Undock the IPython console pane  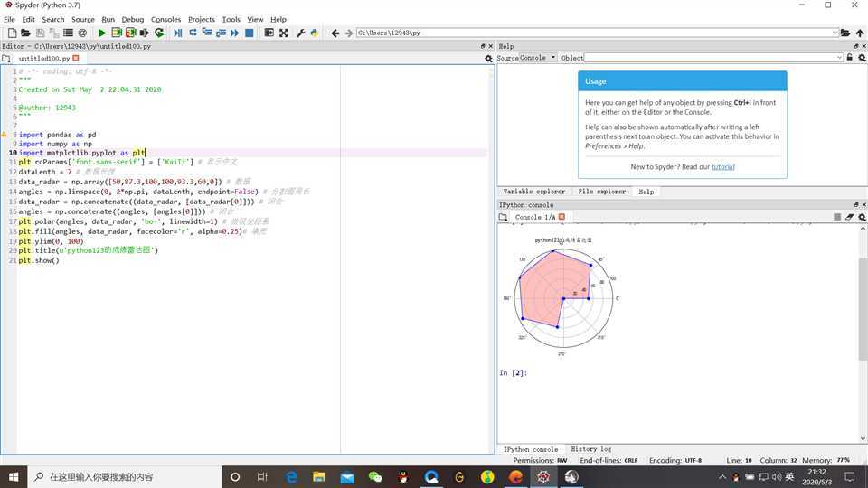click(x=856, y=205)
